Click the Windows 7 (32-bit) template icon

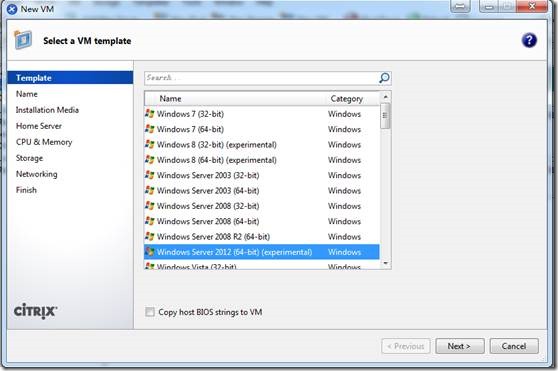pyautogui.click(x=150, y=114)
